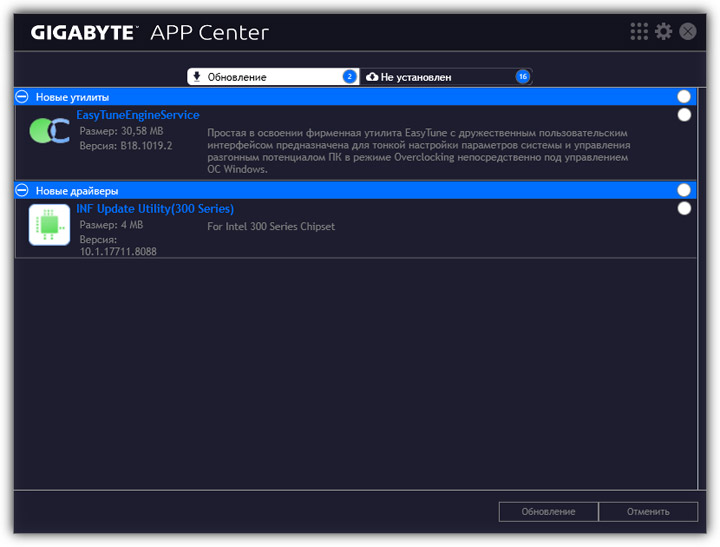
Task: Collapse the Новые драйверы section
Action: click(x=22, y=190)
